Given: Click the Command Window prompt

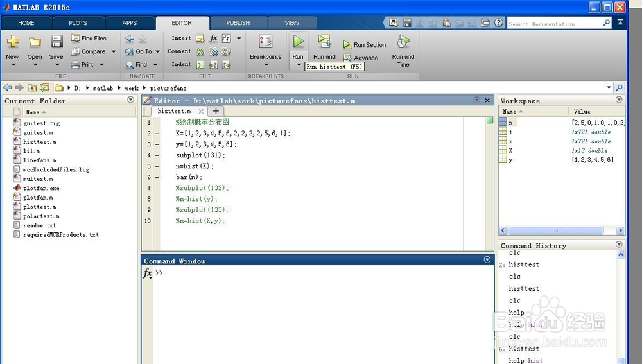Looking at the screenshot, I should click(x=159, y=273).
